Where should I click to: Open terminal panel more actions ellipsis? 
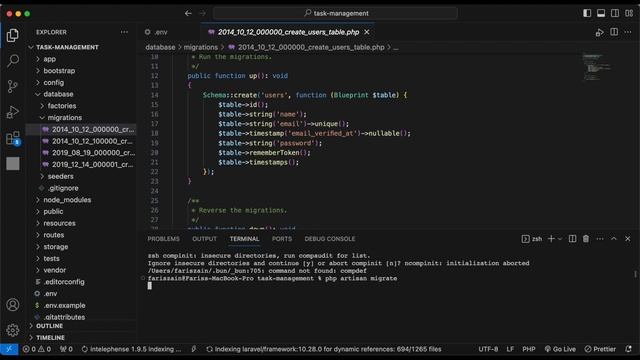600,239
